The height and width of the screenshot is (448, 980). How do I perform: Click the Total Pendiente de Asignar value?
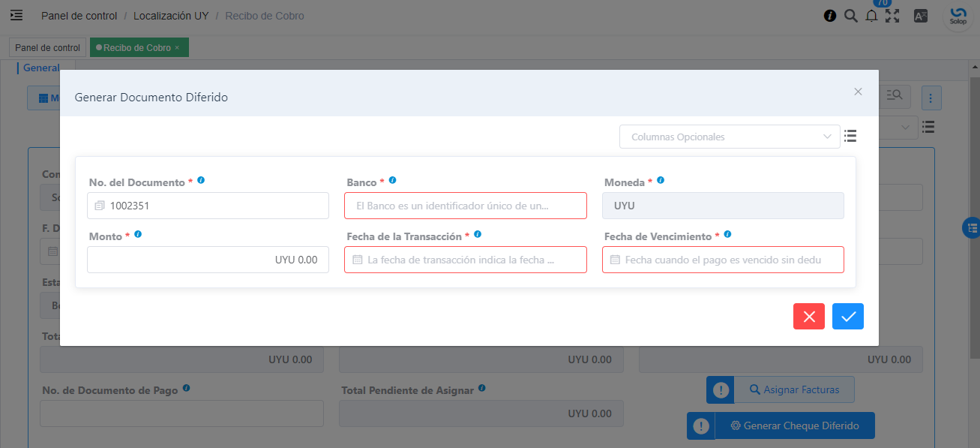pyautogui.click(x=481, y=413)
